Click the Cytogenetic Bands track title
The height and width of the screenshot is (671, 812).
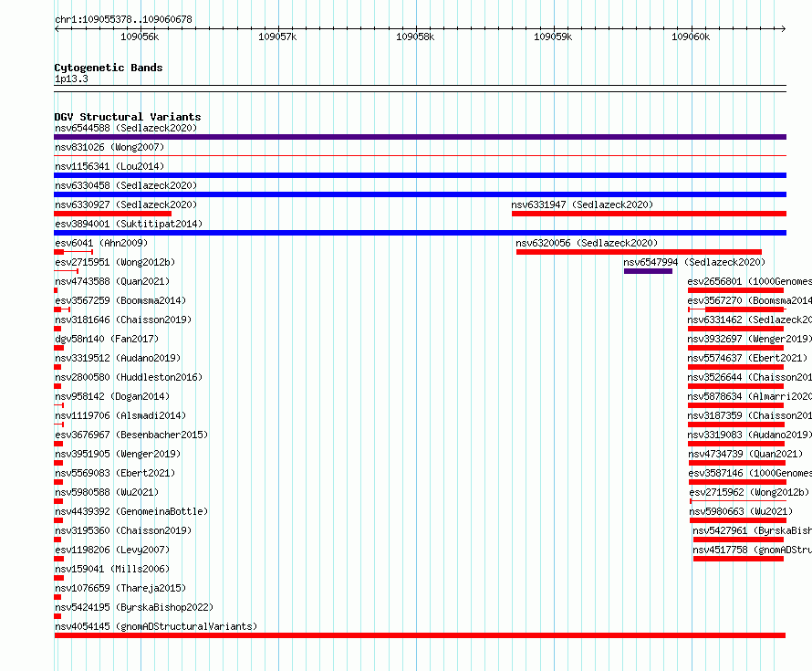(109, 68)
